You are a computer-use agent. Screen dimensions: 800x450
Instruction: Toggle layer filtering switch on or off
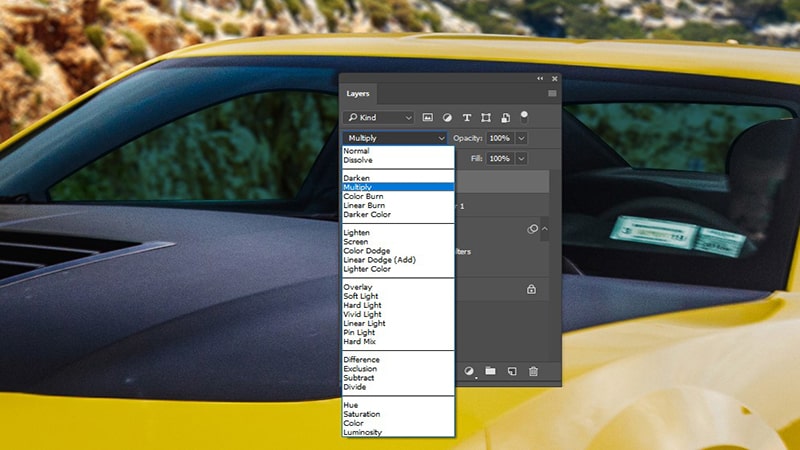(x=524, y=117)
